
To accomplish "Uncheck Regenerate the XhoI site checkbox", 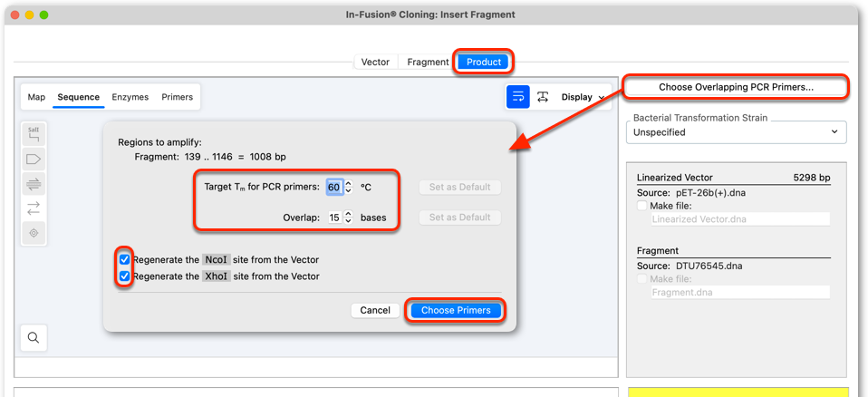I will [125, 276].
